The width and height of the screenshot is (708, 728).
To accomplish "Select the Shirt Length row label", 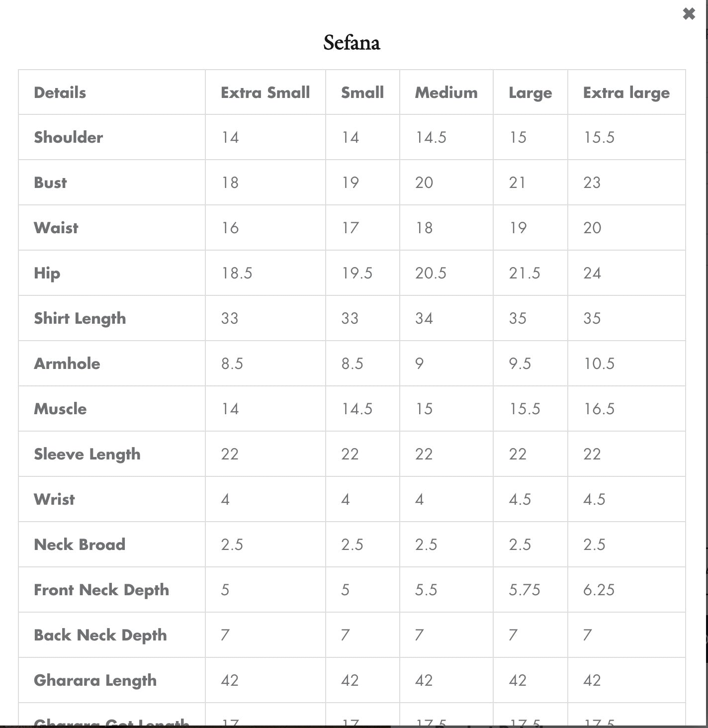I will pos(80,318).
